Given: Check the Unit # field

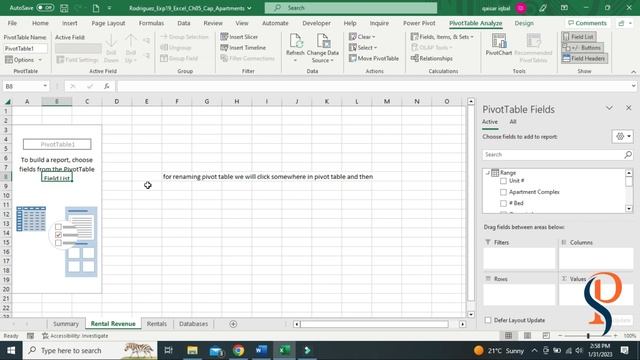Looking at the screenshot, I should point(503,181).
